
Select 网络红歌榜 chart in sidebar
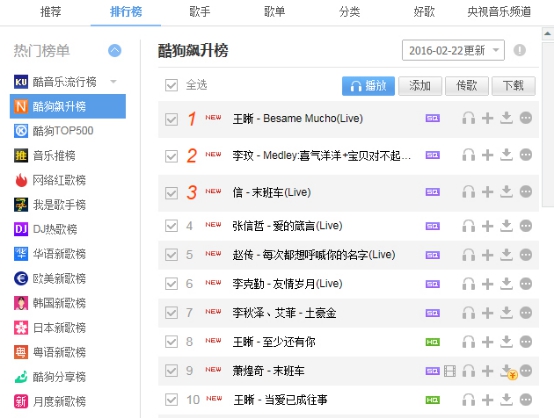67,180
